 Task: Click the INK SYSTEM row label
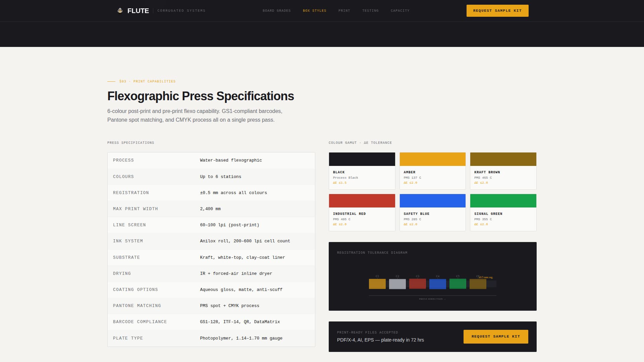(128, 241)
